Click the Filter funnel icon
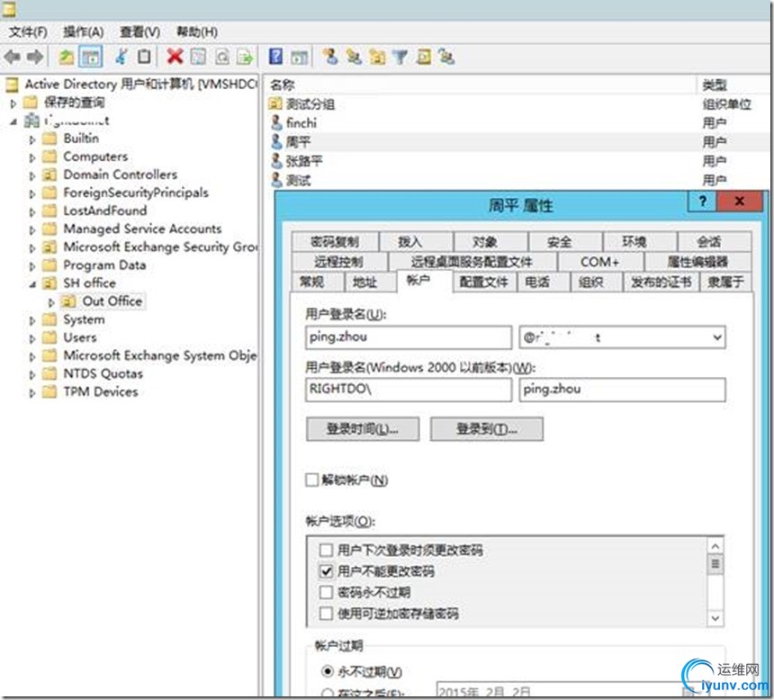Viewport: 774px width, 700px height. [400, 58]
